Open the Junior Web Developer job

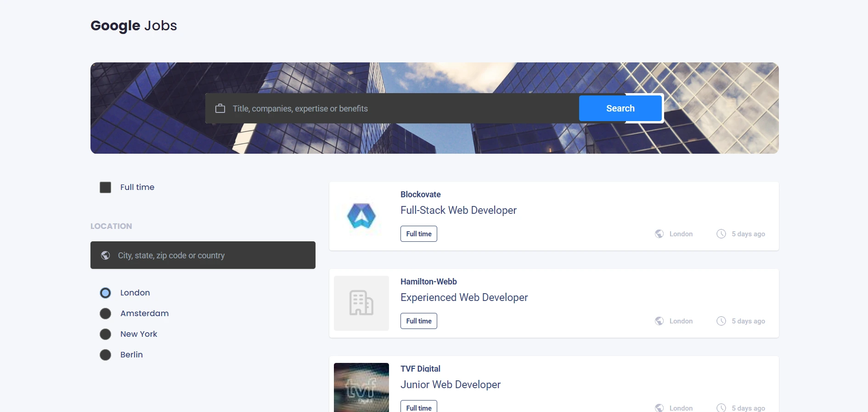451,384
